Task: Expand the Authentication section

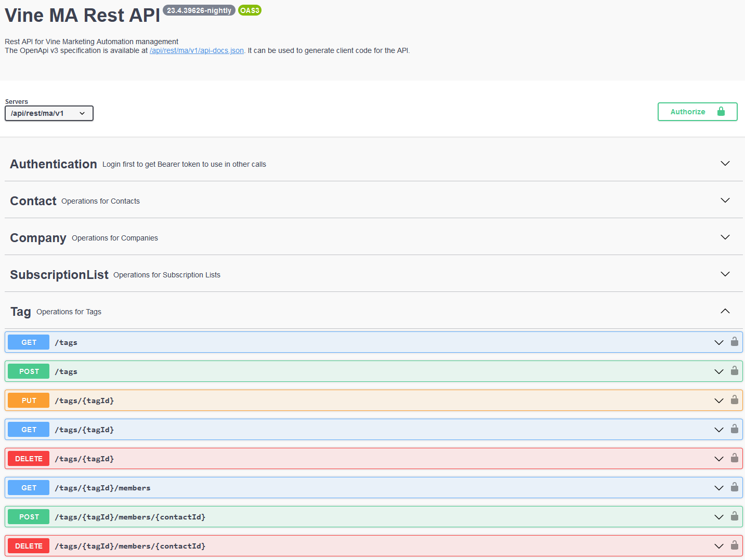Action: click(x=725, y=164)
